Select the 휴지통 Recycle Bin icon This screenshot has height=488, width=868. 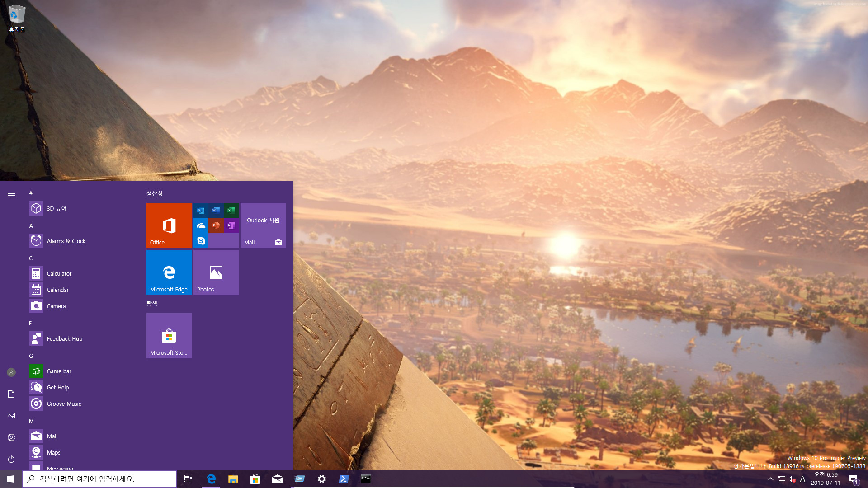[17, 19]
